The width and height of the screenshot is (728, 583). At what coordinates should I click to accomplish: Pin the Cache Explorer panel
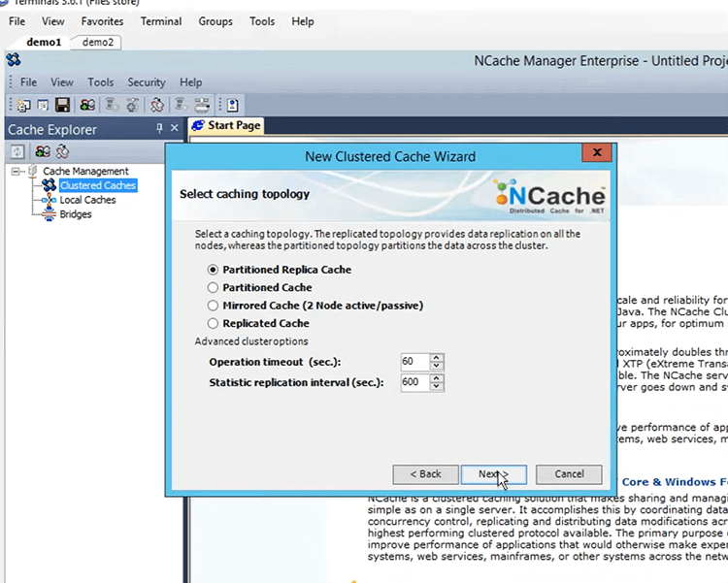pyautogui.click(x=160, y=128)
